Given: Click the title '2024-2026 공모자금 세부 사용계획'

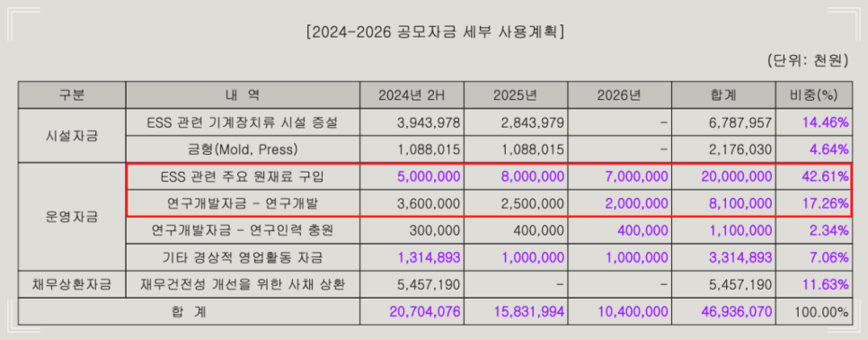Looking at the screenshot, I should (x=435, y=32).
